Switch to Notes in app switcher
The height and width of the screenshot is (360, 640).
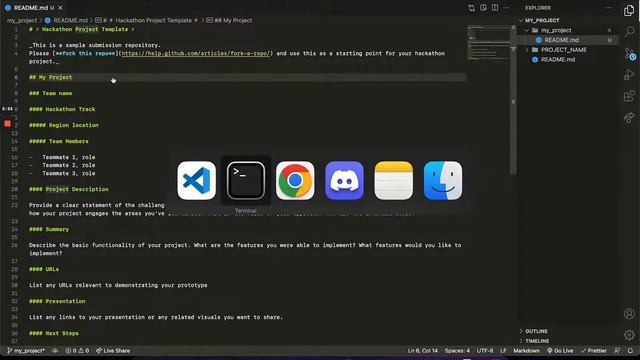click(x=393, y=180)
